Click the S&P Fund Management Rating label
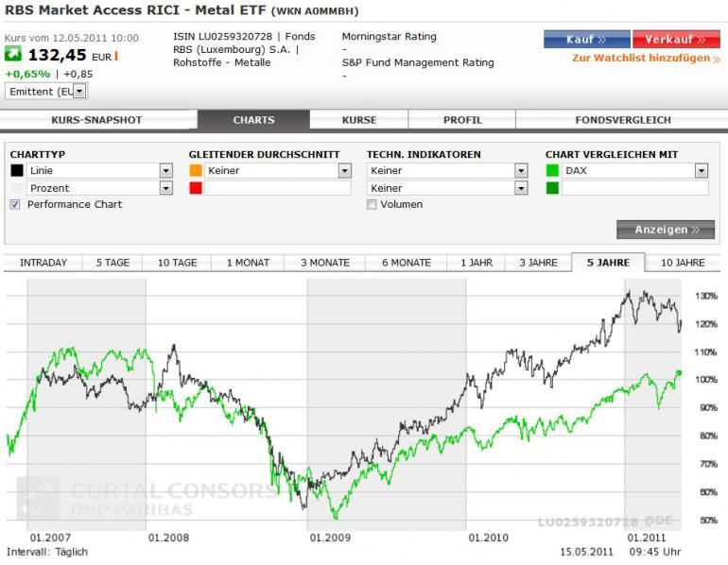 coord(418,62)
